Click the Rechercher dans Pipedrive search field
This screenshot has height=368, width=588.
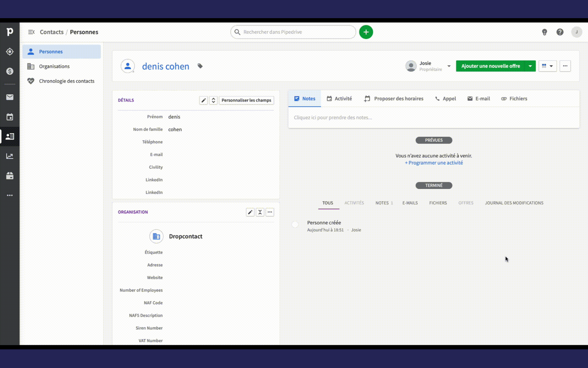(293, 32)
